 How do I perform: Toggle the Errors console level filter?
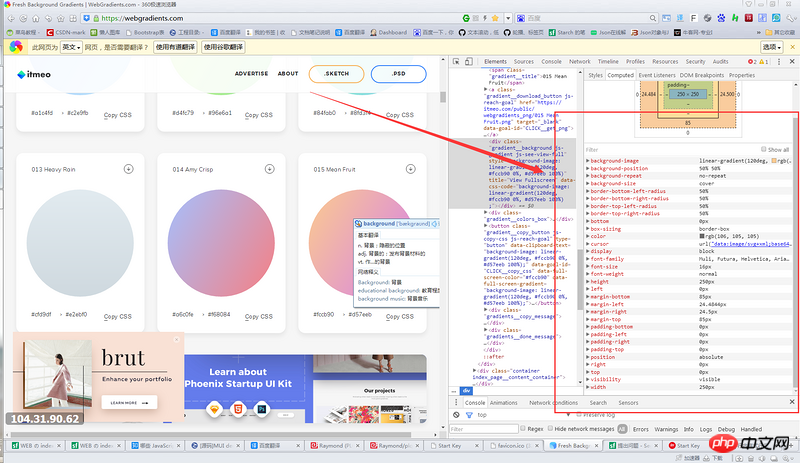click(x=641, y=429)
